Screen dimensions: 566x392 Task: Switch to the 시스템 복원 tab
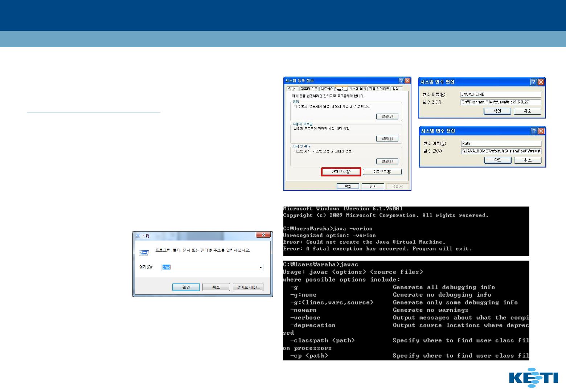point(358,89)
